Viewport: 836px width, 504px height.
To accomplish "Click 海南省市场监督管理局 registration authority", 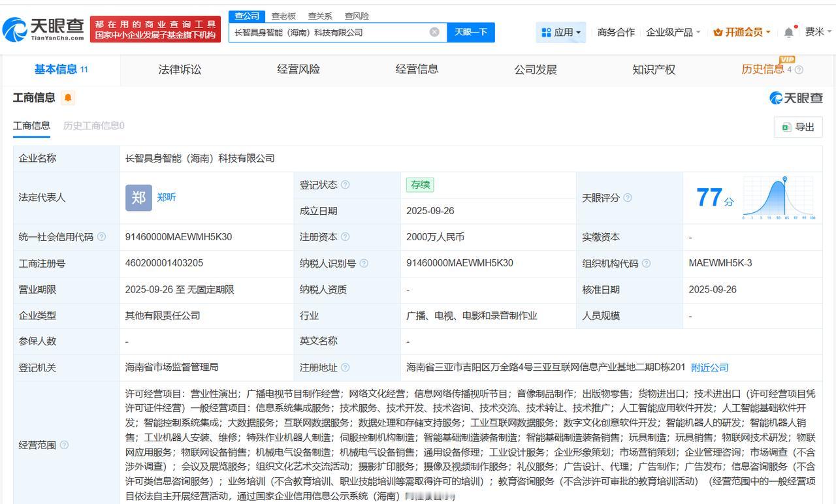I will (172, 368).
